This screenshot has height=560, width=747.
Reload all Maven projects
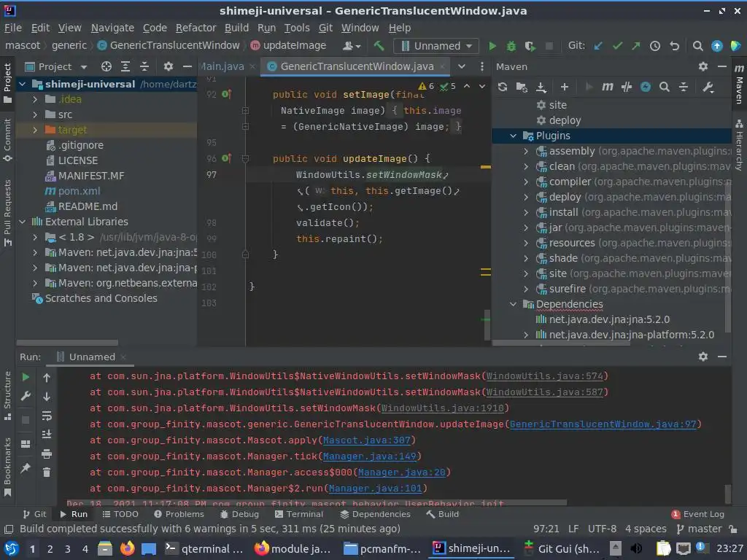click(502, 87)
